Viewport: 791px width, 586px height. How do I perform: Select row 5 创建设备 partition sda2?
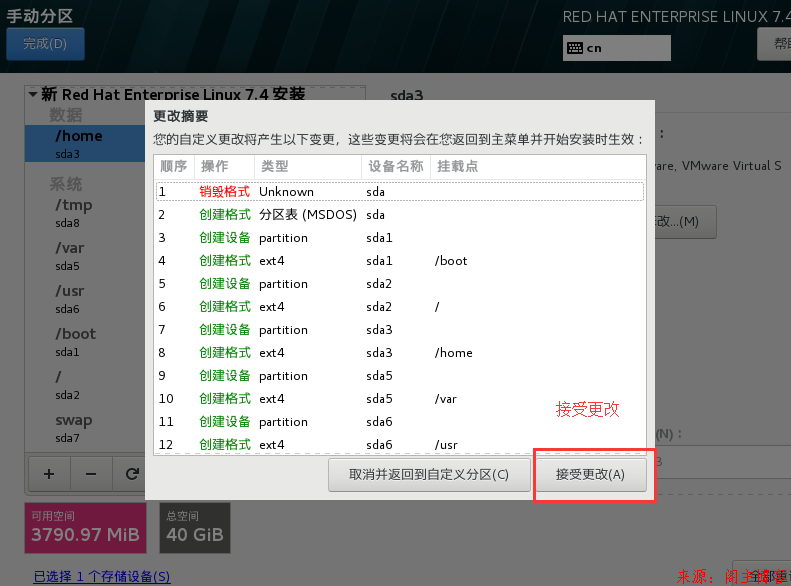pyautogui.click(x=400, y=284)
